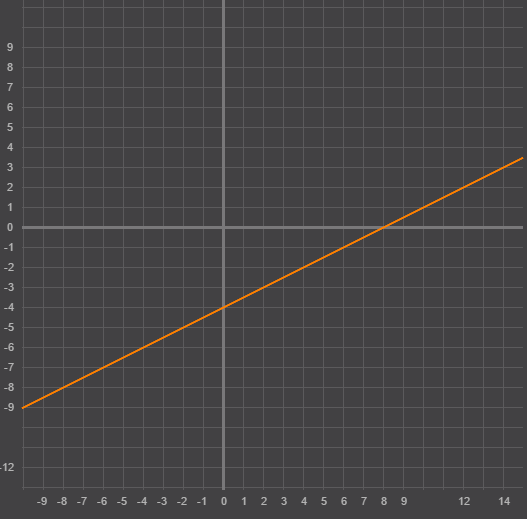Click the x-axis label 5
Viewport: 527px width, 519px height.
(324, 502)
